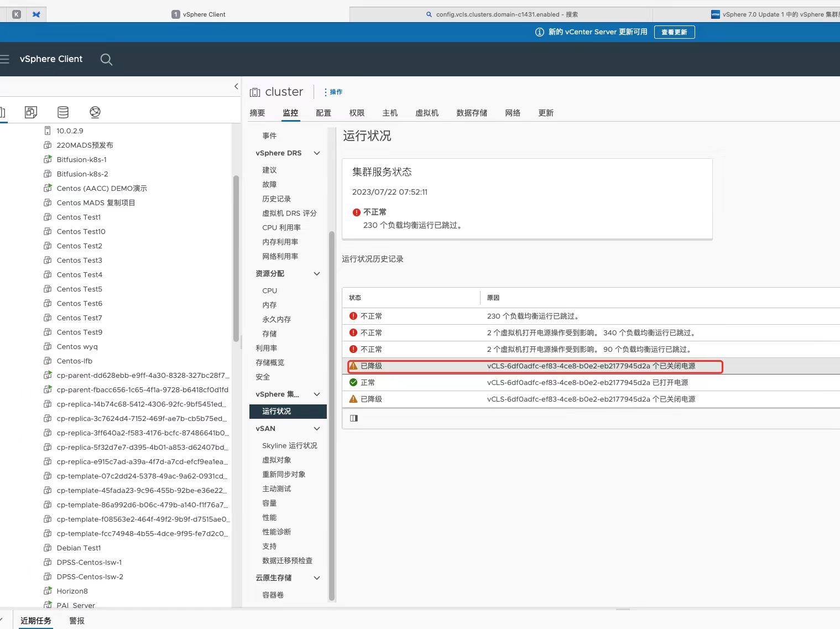Open the 权限 tab
This screenshot has height=629, width=840.
click(x=357, y=113)
